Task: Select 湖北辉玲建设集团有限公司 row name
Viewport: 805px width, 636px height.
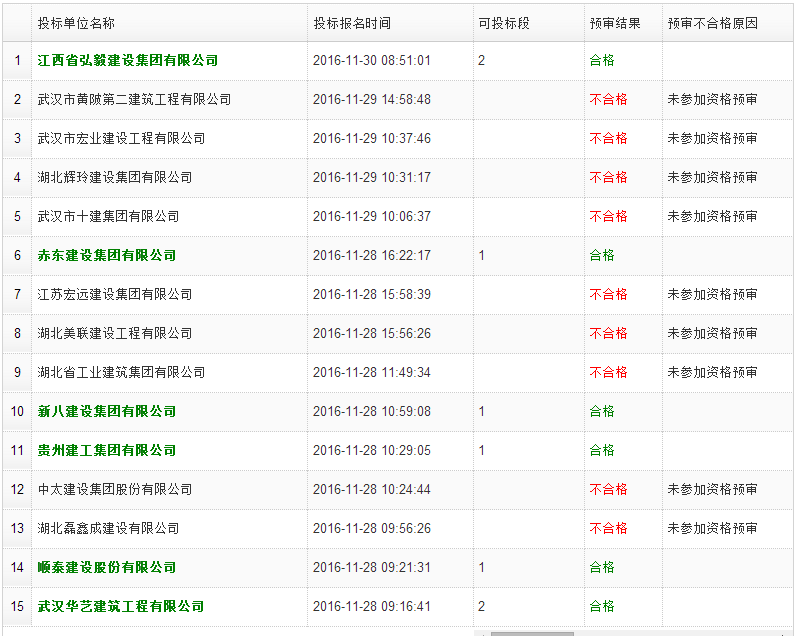Action: coord(115,178)
